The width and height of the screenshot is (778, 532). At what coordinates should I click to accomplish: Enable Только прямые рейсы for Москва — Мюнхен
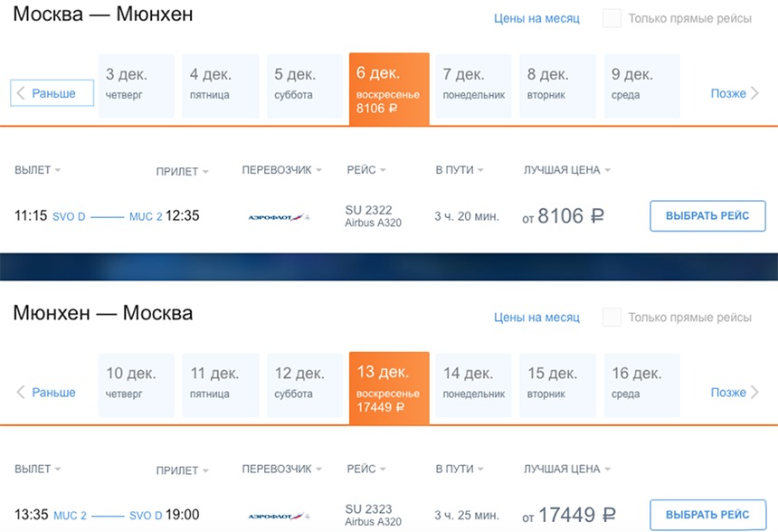point(612,18)
